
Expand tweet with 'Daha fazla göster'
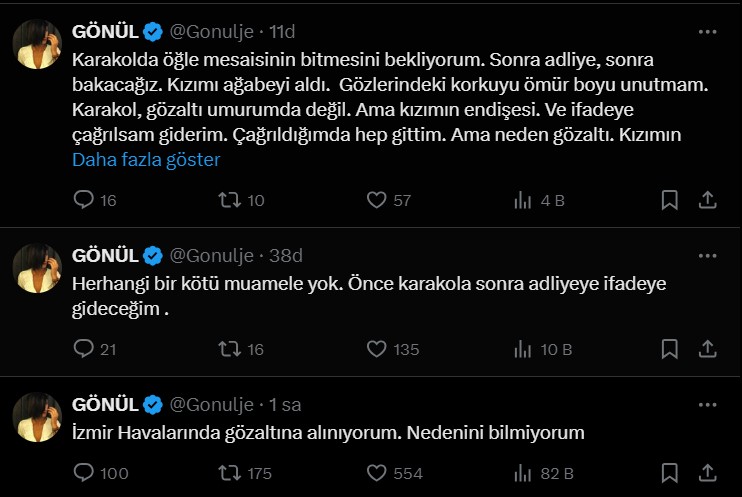[x=146, y=159]
